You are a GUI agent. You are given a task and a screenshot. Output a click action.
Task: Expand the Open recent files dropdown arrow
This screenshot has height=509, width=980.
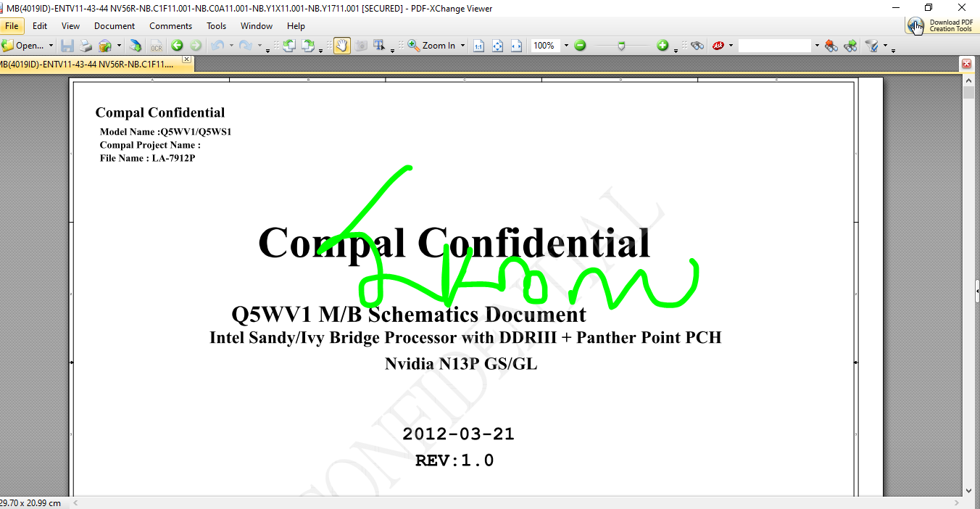click(51, 46)
